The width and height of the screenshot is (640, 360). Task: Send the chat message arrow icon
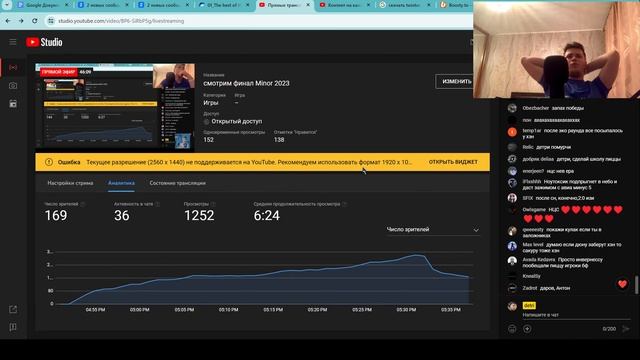pos(625,329)
